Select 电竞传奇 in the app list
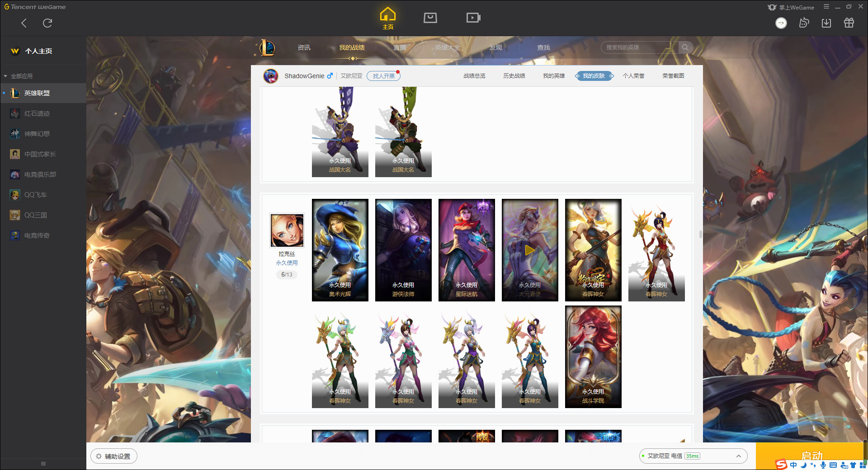The width and height of the screenshot is (868, 470). tap(43, 235)
